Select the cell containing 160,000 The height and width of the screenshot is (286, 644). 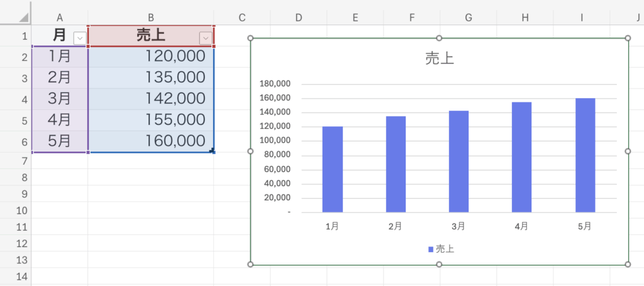pos(151,141)
